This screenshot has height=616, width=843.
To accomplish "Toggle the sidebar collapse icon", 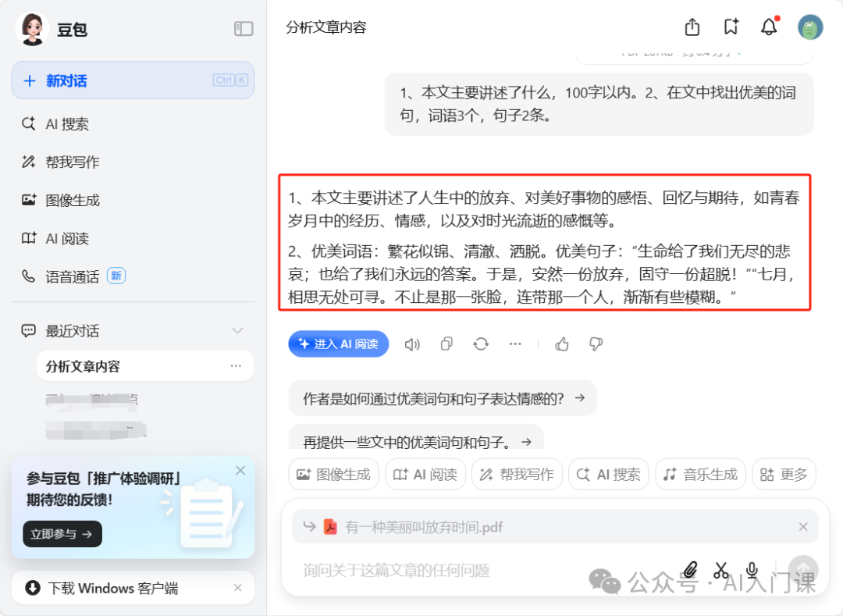I will (x=244, y=29).
